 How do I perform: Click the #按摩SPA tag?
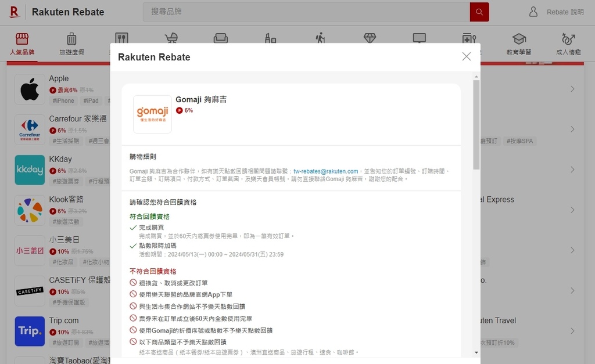pyautogui.click(x=519, y=141)
